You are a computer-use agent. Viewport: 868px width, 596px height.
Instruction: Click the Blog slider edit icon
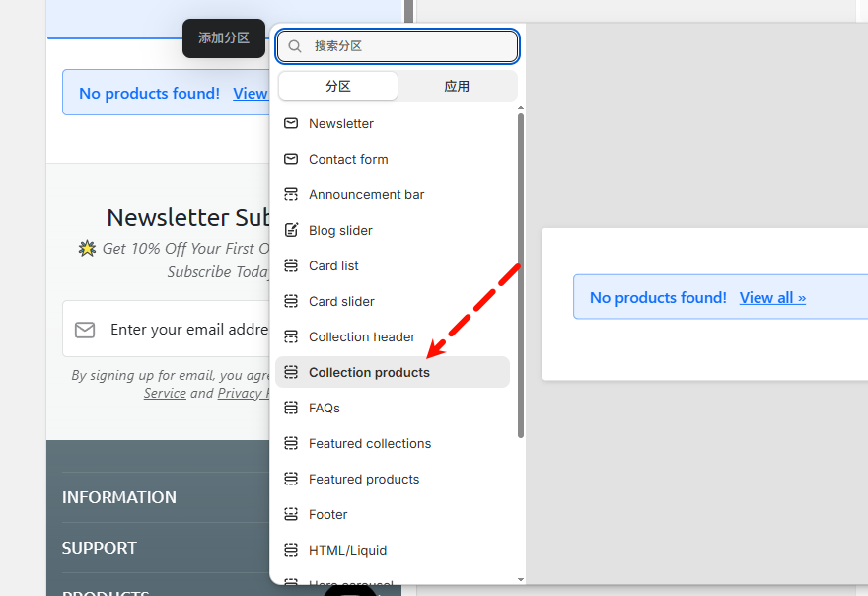[x=291, y=230]
